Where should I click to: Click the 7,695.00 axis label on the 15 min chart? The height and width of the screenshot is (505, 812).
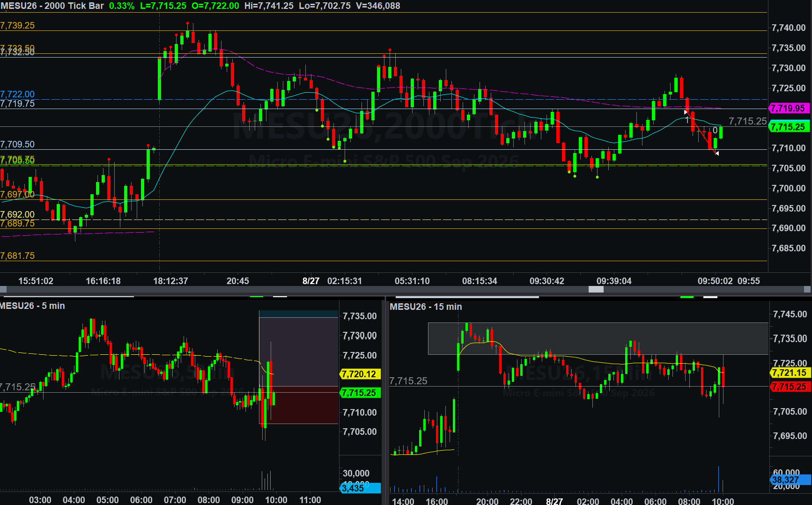[790, 436]
